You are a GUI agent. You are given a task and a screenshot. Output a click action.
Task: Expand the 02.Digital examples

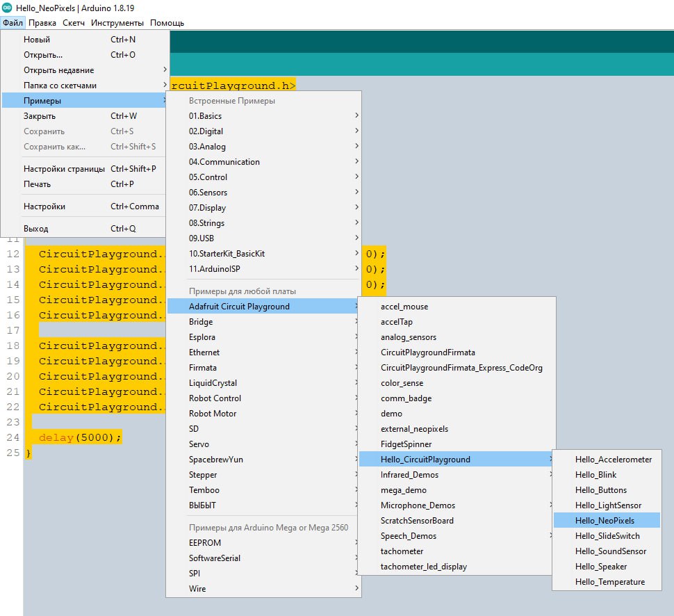coord(263,131)
